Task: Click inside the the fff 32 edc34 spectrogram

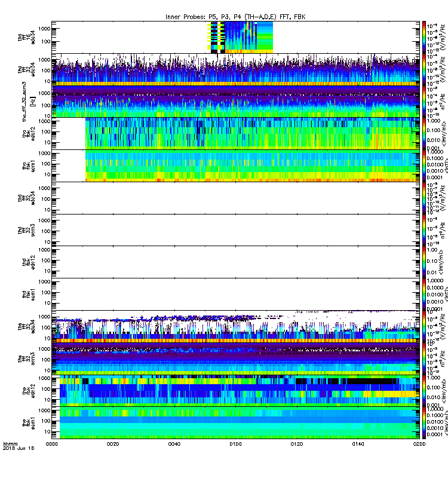Action: click(x=235, y=326)
